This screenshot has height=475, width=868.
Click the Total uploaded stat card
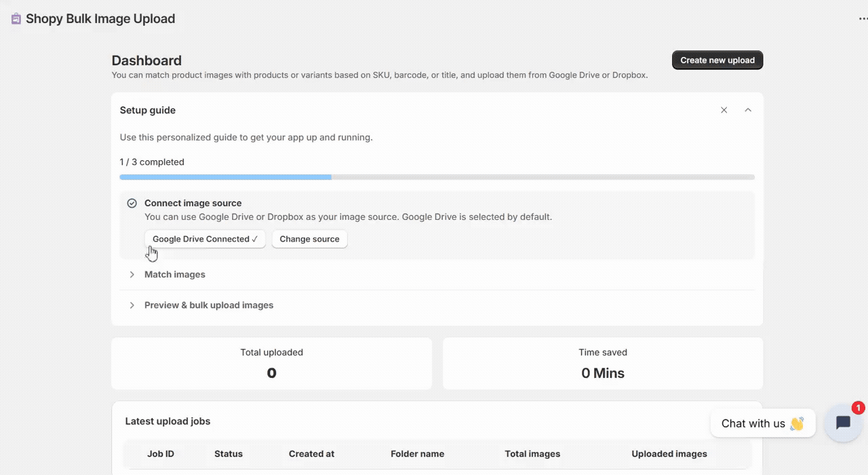tap(271, 364)
